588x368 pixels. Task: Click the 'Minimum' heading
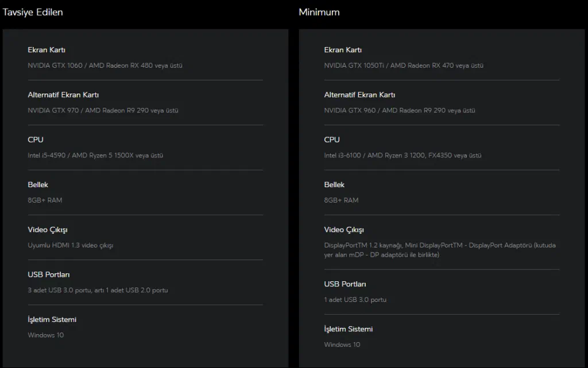coord(319,13)
